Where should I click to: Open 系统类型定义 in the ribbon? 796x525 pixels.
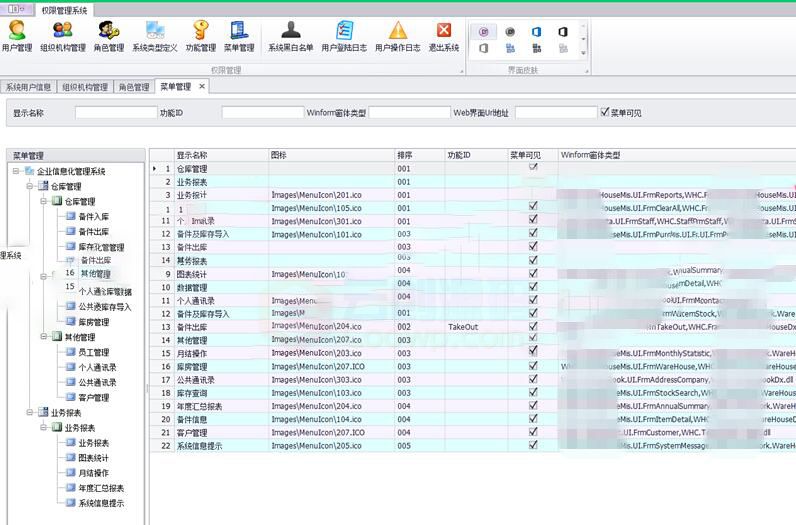point(155,36)
